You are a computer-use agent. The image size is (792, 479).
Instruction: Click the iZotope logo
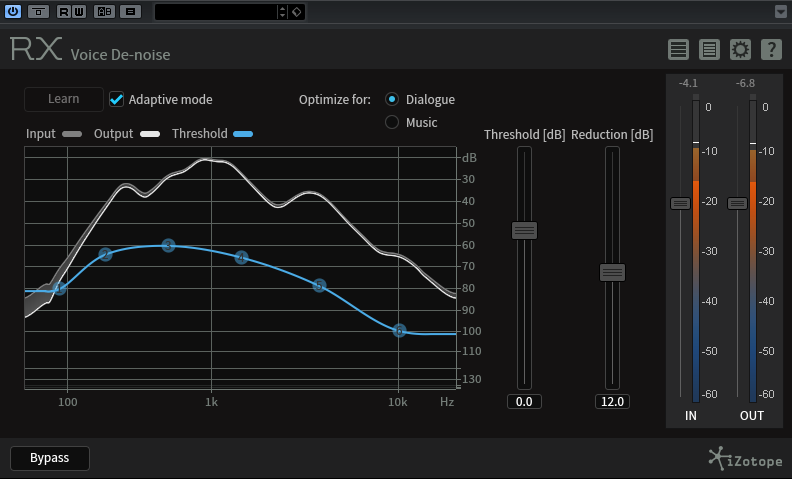745,459
